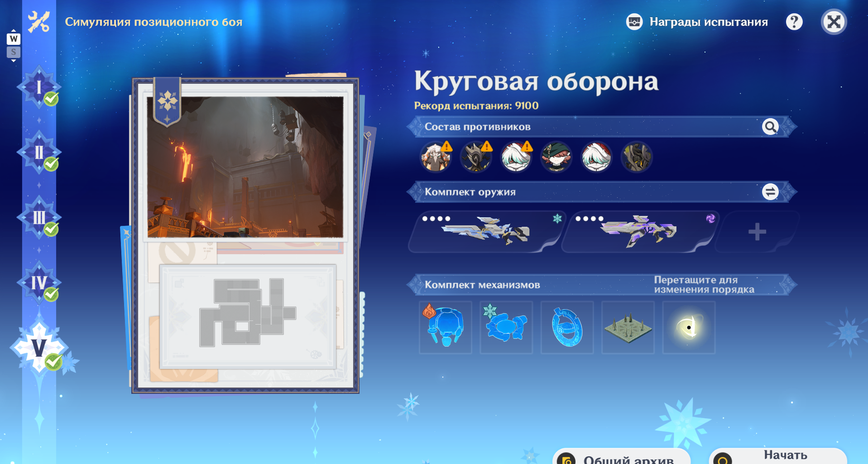Open the help question mark icon

tap(794, 22)
